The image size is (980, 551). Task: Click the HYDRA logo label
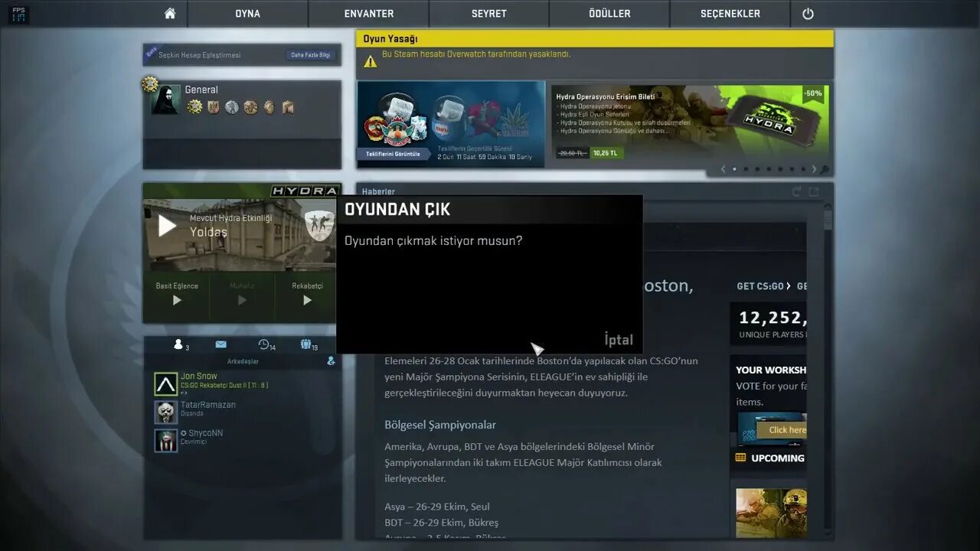coord(305,191)
